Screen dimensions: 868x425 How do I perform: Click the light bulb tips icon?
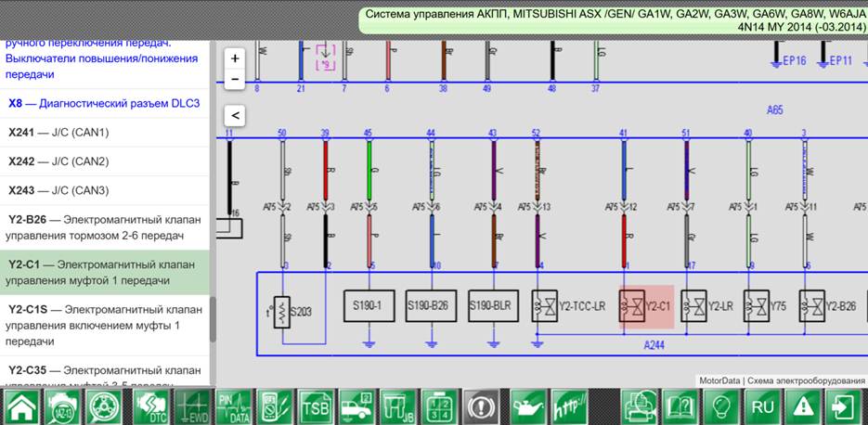(721, 408)
